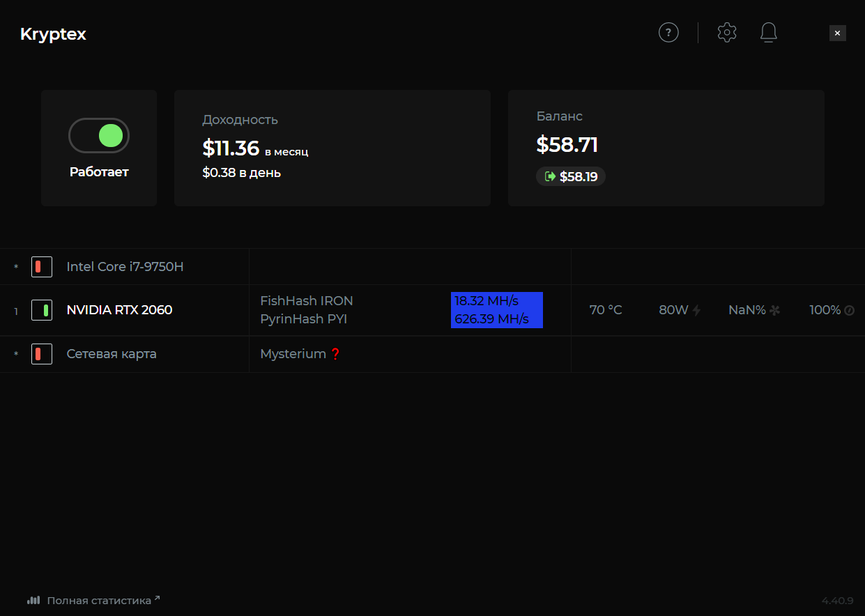The width and height of the screenshot is (865, 616).
Task: Click the green withdraw arrow icon
Action: (550, 177)
